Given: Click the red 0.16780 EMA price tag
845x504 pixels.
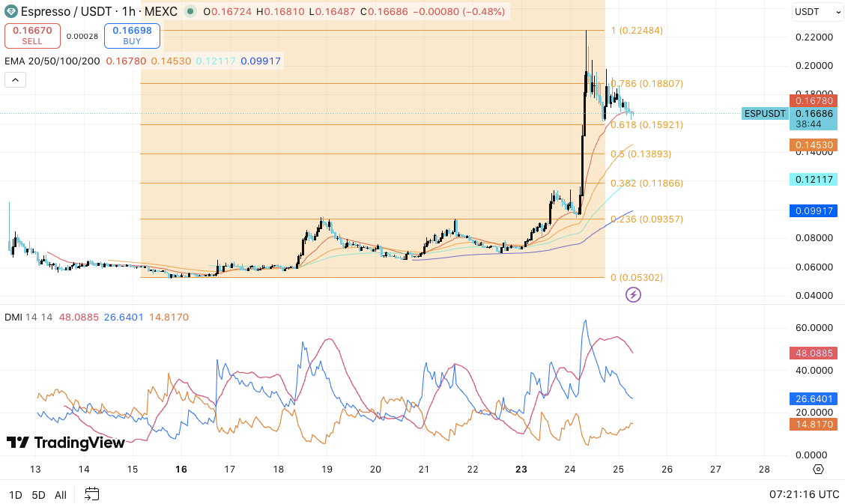Looking at the screenshot, I should (813, 100).
